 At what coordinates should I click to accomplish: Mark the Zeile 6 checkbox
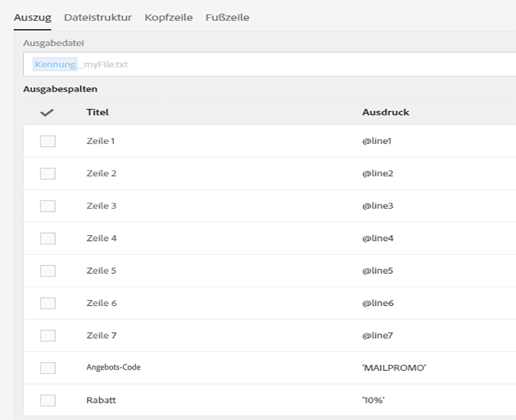pyautogui.click(x=47, y=304)
